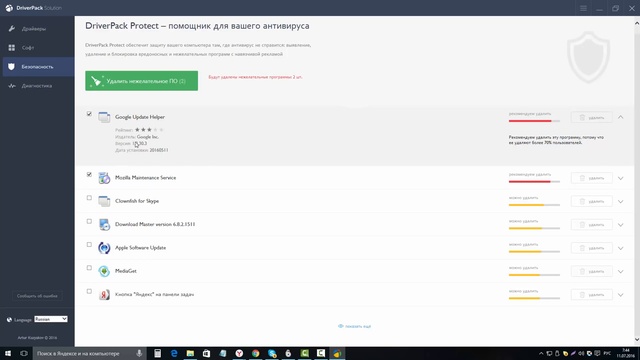This screenshot has width=640, height=360.
Task: Check the MediaGet checkbox
Action: (89, 268)
